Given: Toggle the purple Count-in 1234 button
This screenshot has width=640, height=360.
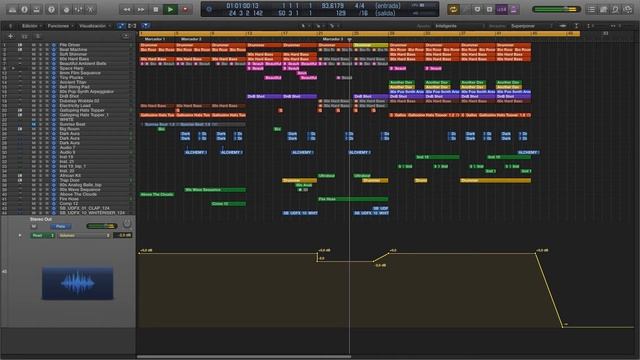Looking at the screenshot, I should 502,9.
